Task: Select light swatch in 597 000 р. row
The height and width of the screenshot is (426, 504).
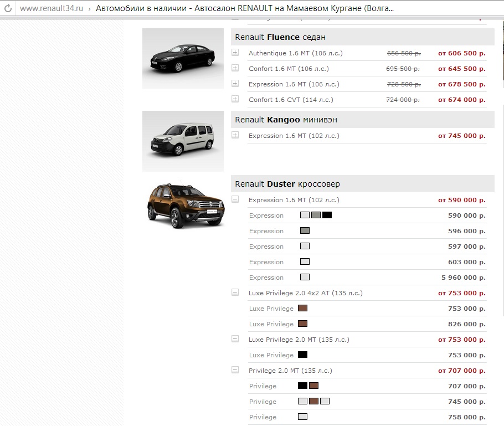Action: (305, 246)
